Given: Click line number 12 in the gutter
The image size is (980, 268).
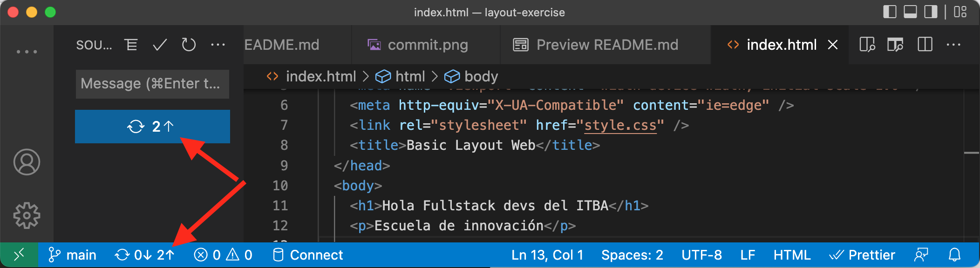Looking at the screenshot, I should (280, 226).
